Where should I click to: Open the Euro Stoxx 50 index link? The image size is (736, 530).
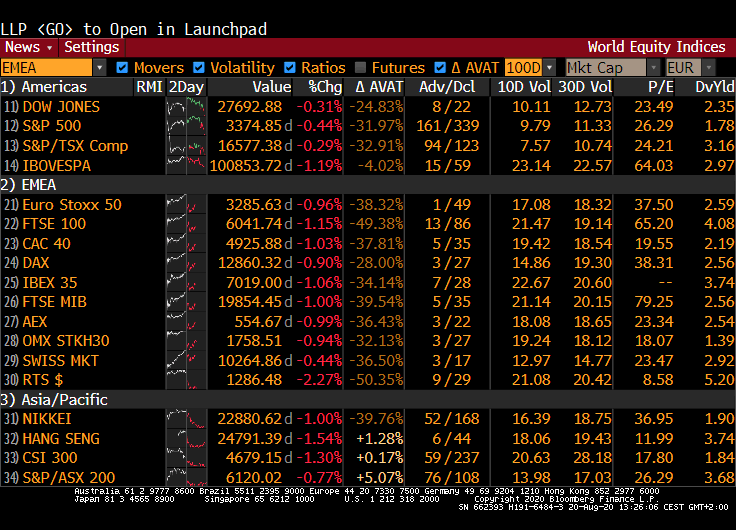72,205
